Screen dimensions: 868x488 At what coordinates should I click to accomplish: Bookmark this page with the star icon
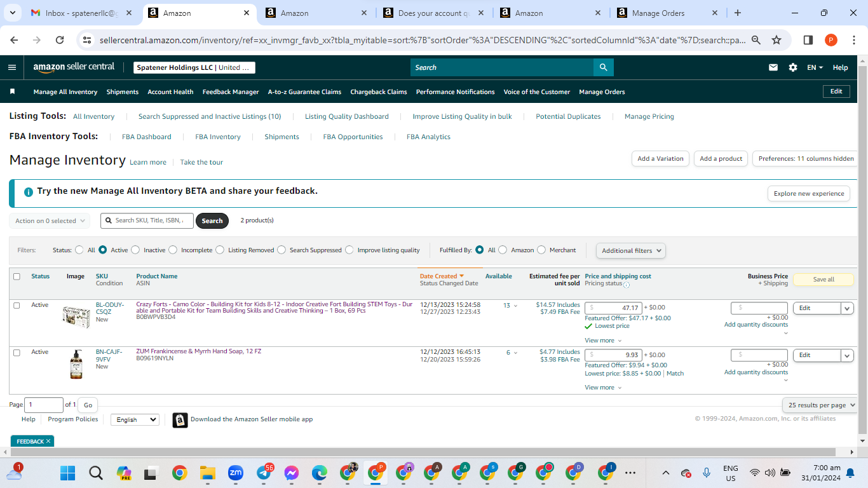point(776,40)
